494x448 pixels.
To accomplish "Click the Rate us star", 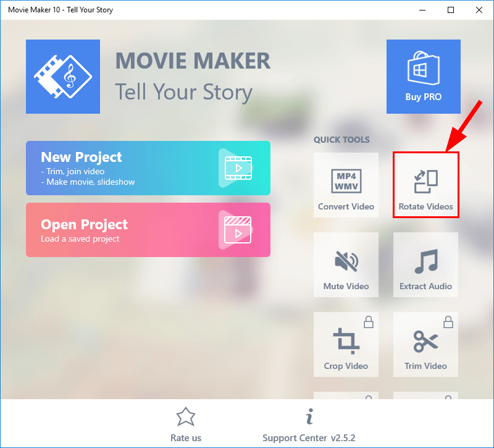I will tap(186, 416).
